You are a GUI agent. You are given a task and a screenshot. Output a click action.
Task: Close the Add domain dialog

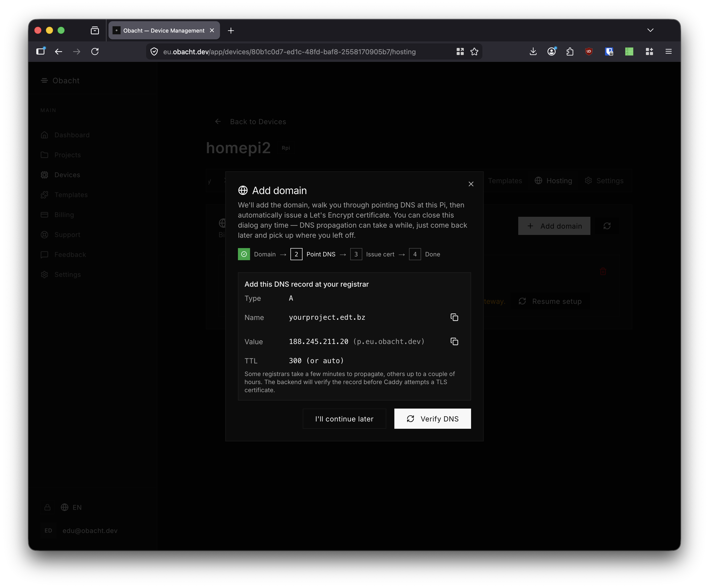click(x=471, y=184)
